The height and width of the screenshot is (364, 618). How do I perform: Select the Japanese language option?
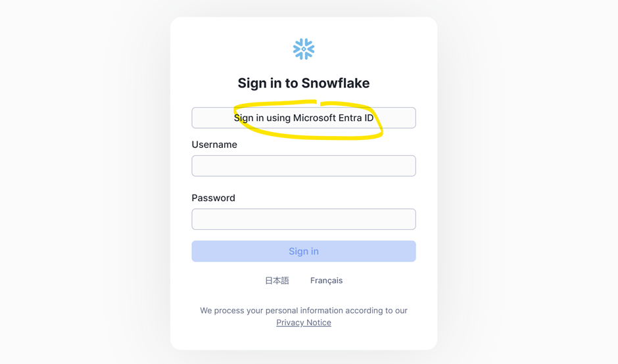(x=277, y=281)
